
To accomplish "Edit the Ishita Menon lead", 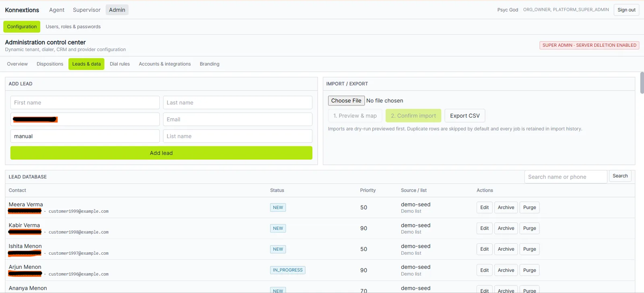I will (x=484, y=249).
